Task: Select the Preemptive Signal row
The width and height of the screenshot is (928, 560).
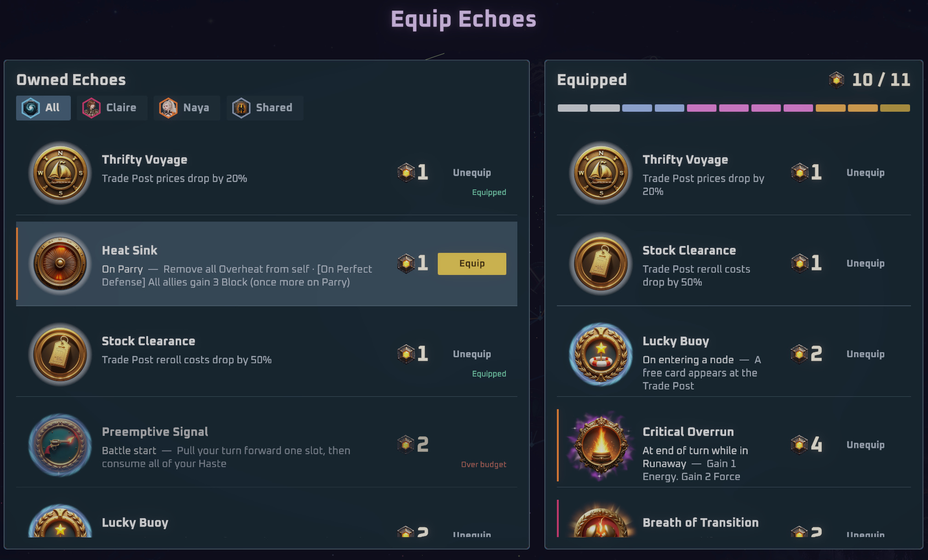Action: coord(267,445)
